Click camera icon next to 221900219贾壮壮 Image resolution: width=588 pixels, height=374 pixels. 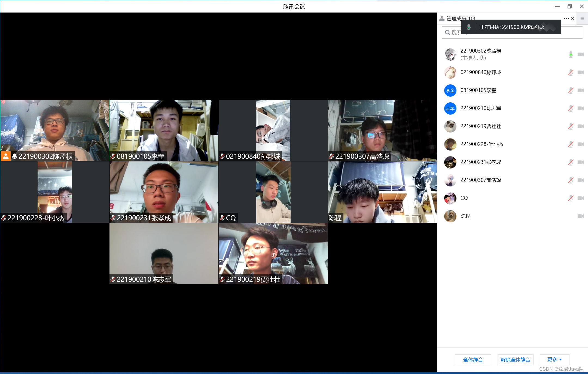coord(580,126)
